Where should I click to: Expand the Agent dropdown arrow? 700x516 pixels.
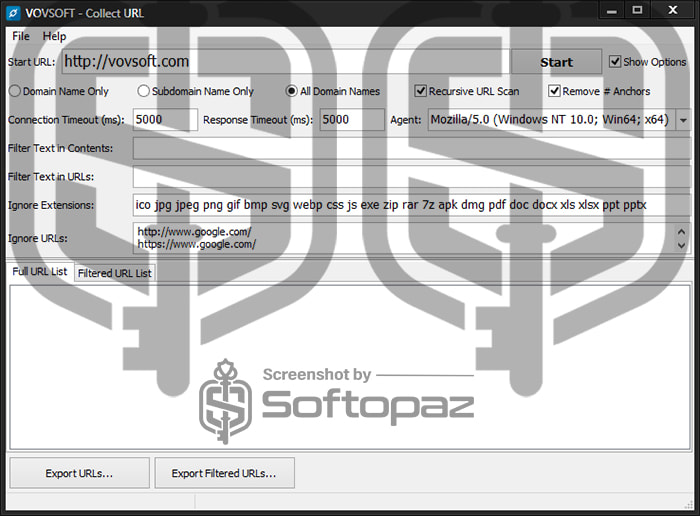[x=683, y=120]
